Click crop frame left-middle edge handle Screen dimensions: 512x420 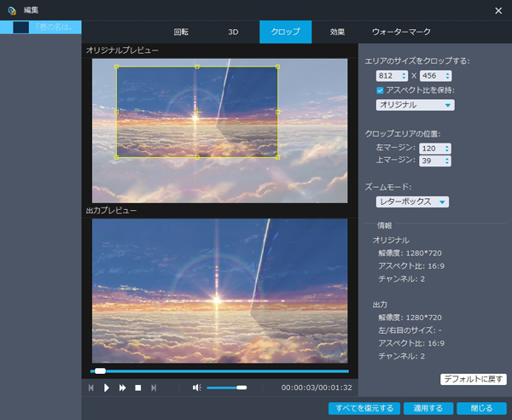pyautogui.click(x=117, y=112)
